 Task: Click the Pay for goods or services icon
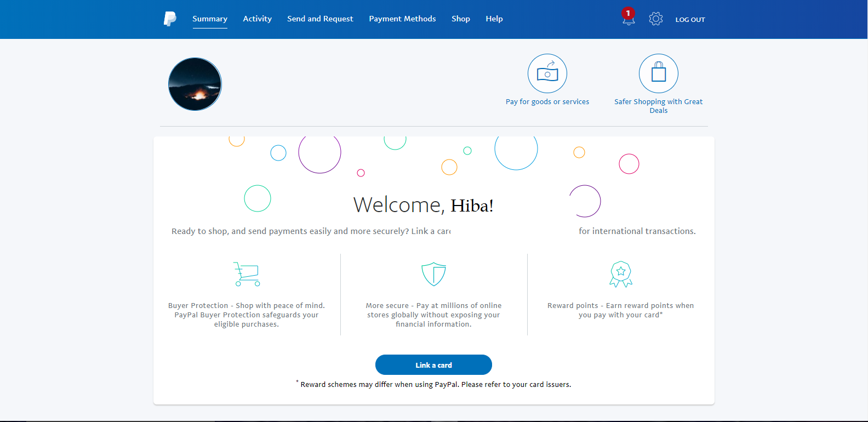547,73
